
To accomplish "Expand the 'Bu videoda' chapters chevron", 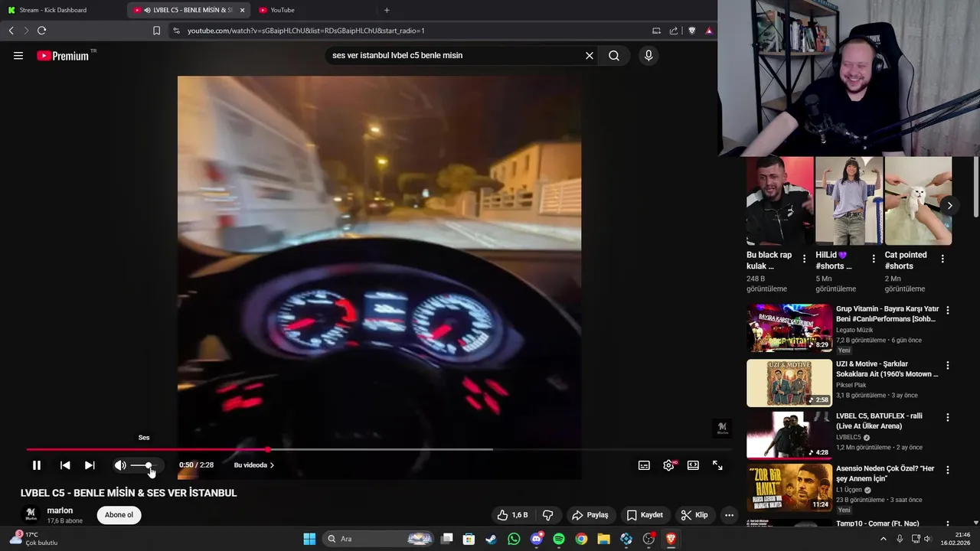I will (x=272, y=465).
